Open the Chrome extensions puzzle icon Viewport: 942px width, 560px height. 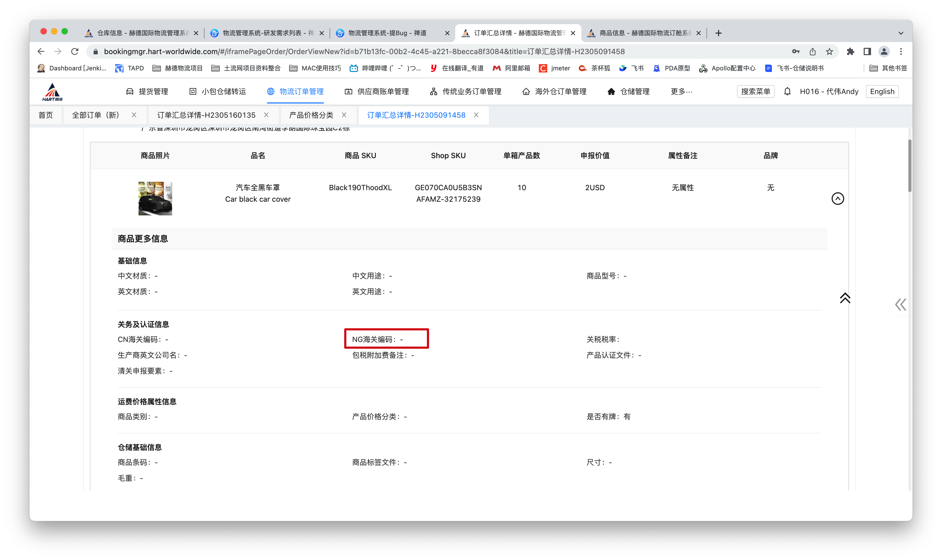coord(850,51)
